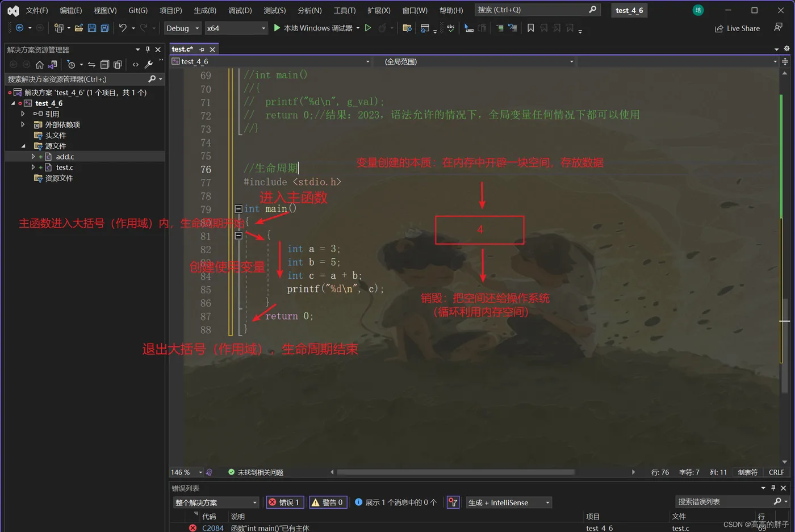The width and height of the screenshot is (795, 532).
Task: Expand the 引用 node in Solution Explorer
Action: pos(23,114)
